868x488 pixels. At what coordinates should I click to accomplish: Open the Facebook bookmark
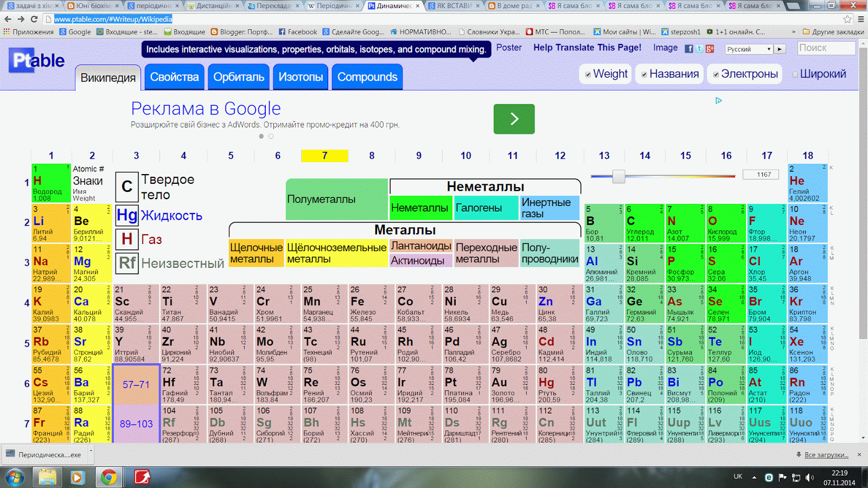(298, 32)
